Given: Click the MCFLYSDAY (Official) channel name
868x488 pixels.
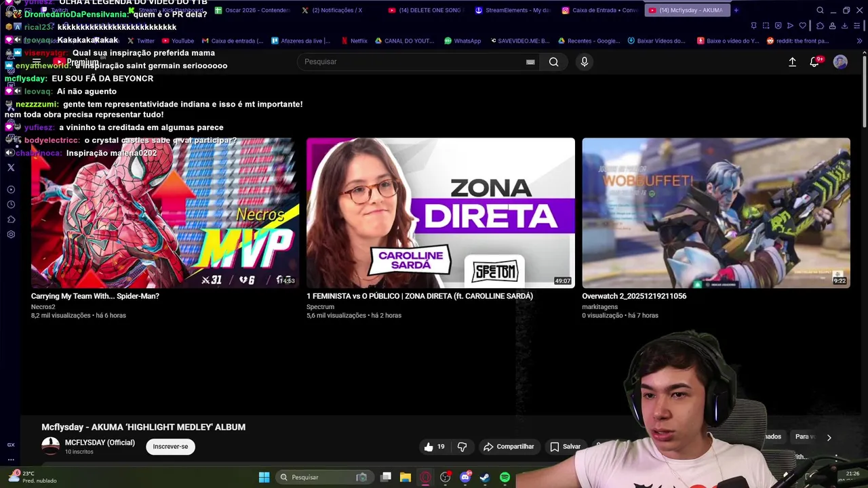Looking at the screenshot, I should tap(100, 443).
